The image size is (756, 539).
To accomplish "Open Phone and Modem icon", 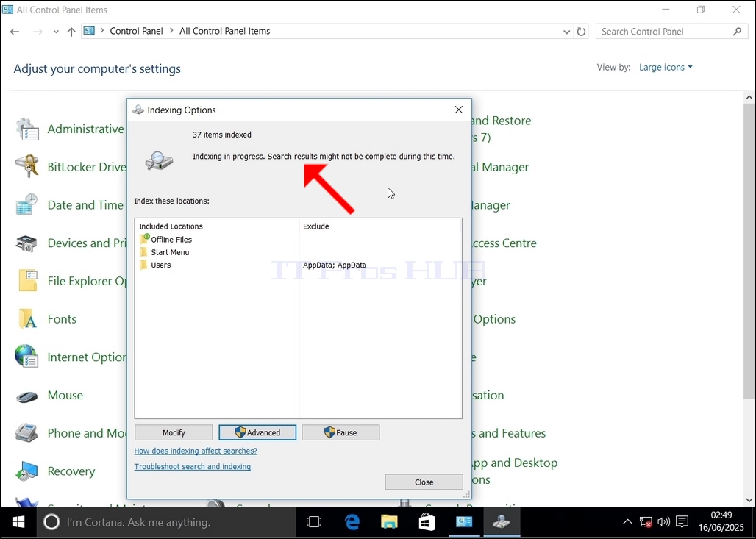I will pyautogui.click(x=27, y=433).
